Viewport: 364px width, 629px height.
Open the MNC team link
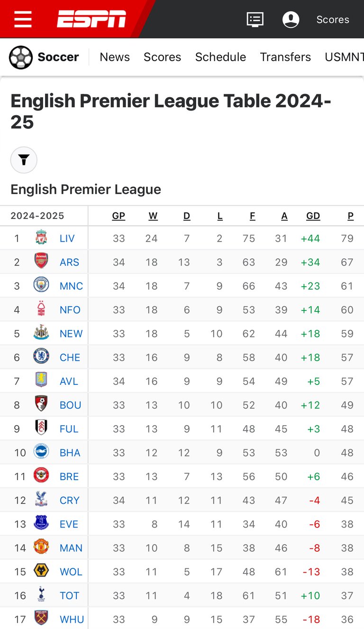click(x=71, y=286)
